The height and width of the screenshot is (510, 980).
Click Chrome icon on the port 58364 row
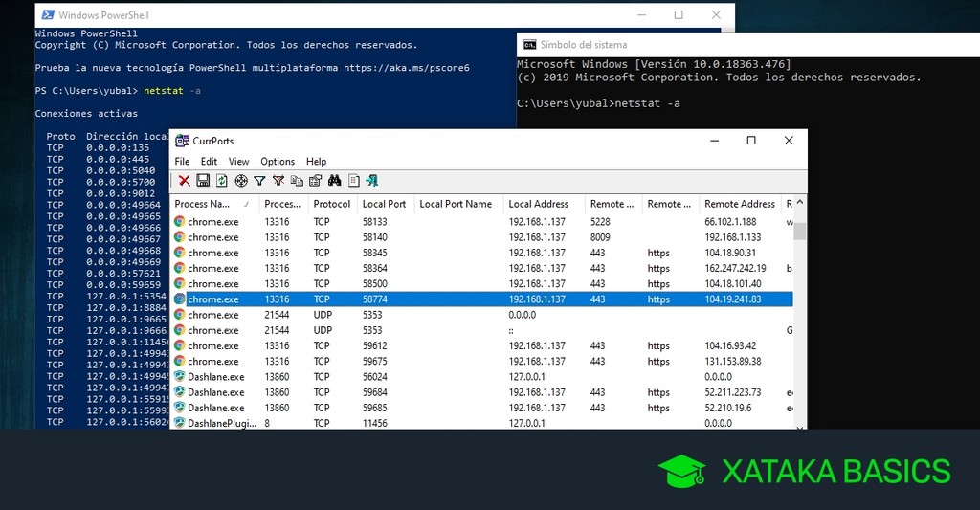[x=179, y=268]
